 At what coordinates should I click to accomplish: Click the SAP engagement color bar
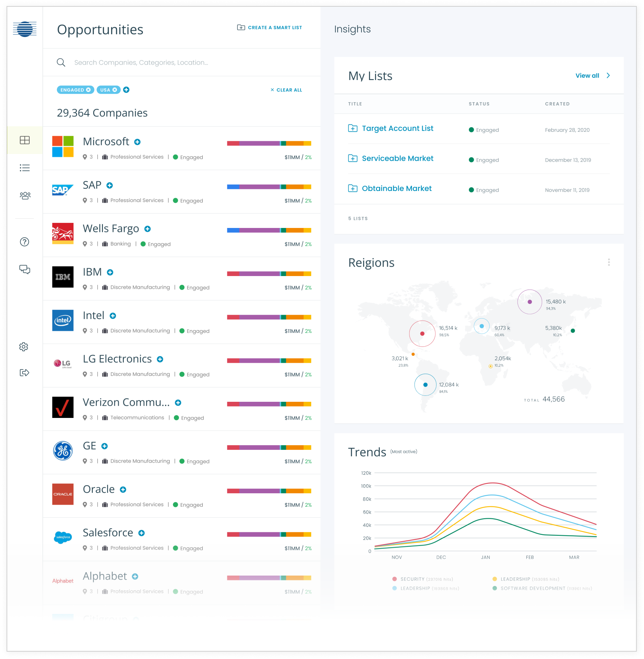[x=269, y=187]
